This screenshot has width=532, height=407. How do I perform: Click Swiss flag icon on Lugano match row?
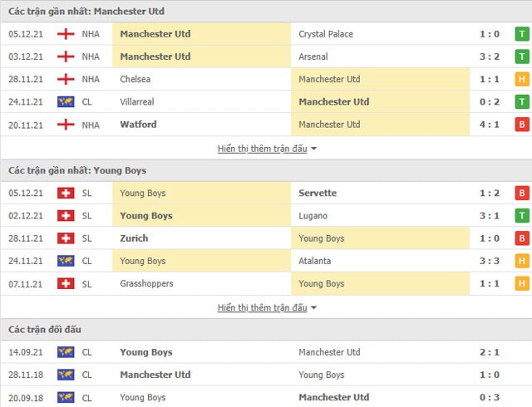pyautogui.click(x=65, y=216)
